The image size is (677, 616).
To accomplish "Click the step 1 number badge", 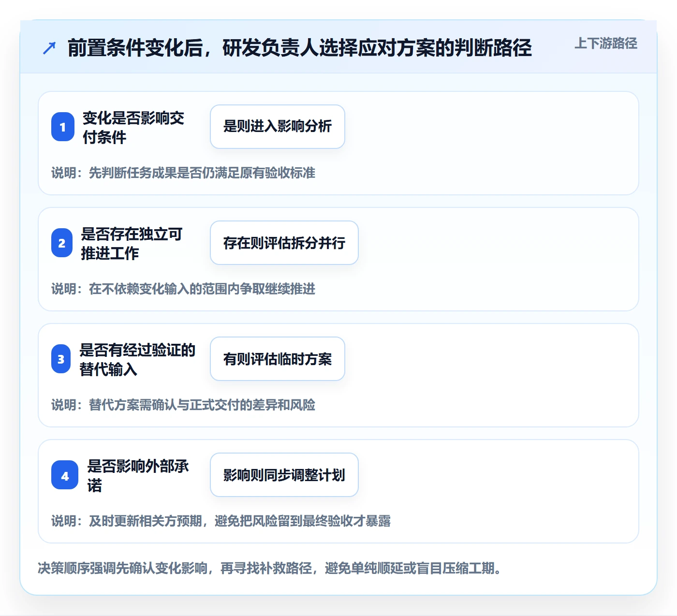I will click(63, 127).
